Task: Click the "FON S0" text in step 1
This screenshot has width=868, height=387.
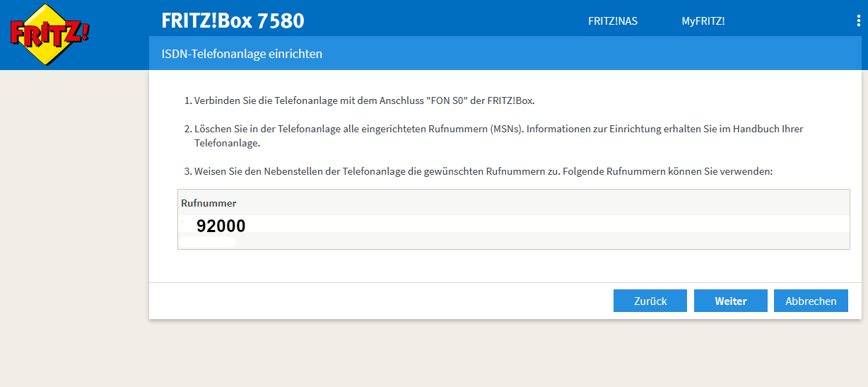Action: tap(447, 100)
